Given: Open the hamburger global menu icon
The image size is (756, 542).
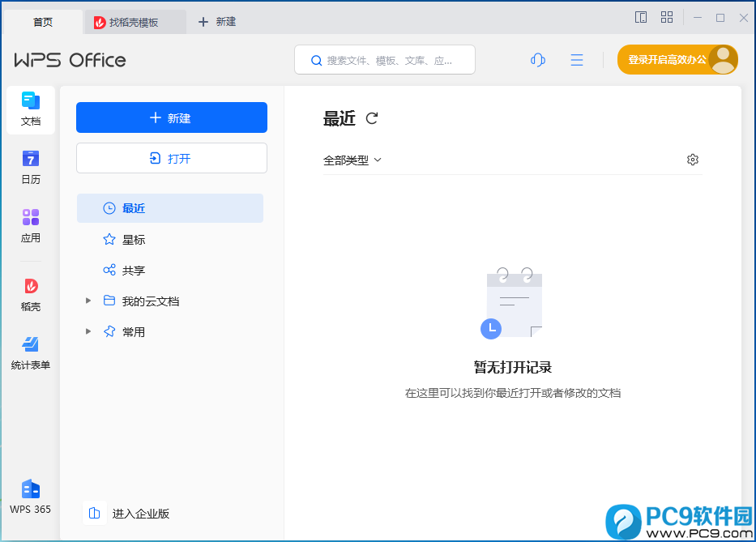Looking at the screenshot, I should click(577, 60).
